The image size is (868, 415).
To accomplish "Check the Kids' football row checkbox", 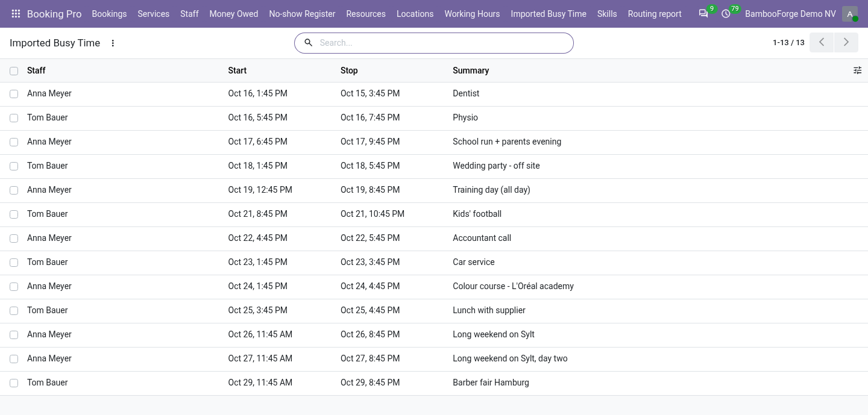I will tap(14, 214).
